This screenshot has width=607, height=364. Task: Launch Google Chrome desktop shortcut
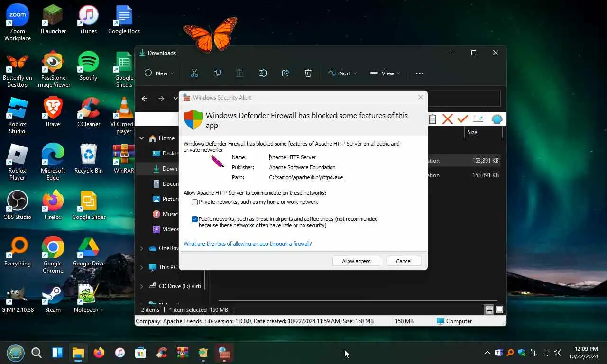point(53,255)
